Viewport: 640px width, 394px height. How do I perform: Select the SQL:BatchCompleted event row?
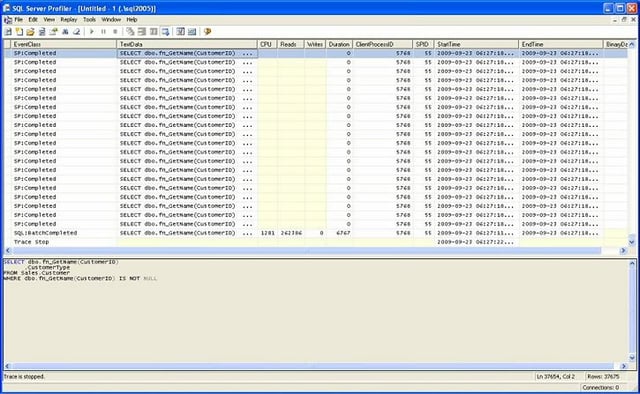(315, 233)
